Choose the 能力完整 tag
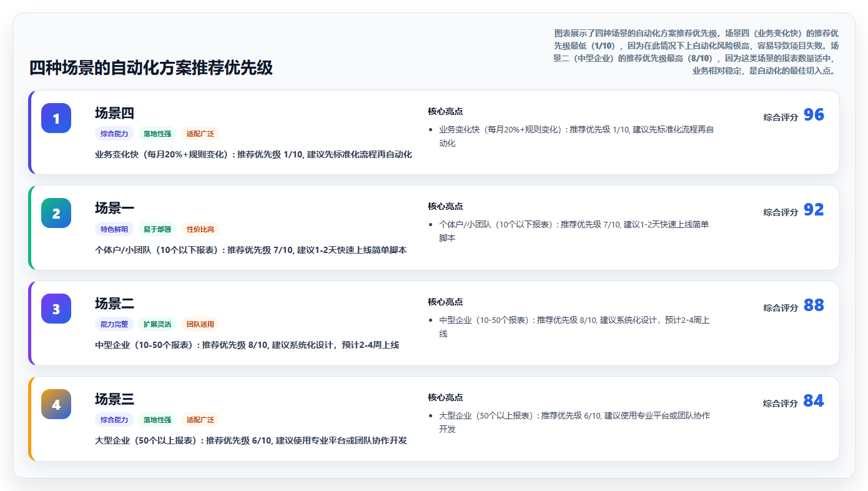 (114, 324)
